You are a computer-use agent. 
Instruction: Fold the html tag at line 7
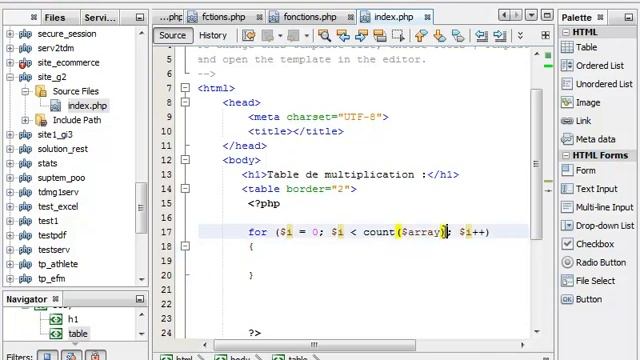[185, 87]
